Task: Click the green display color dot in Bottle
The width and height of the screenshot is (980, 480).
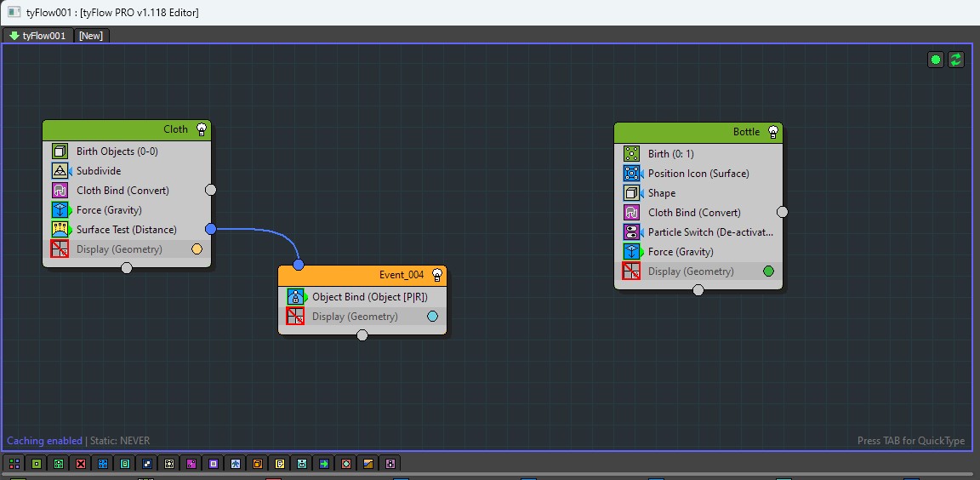Action: [769, 271]
